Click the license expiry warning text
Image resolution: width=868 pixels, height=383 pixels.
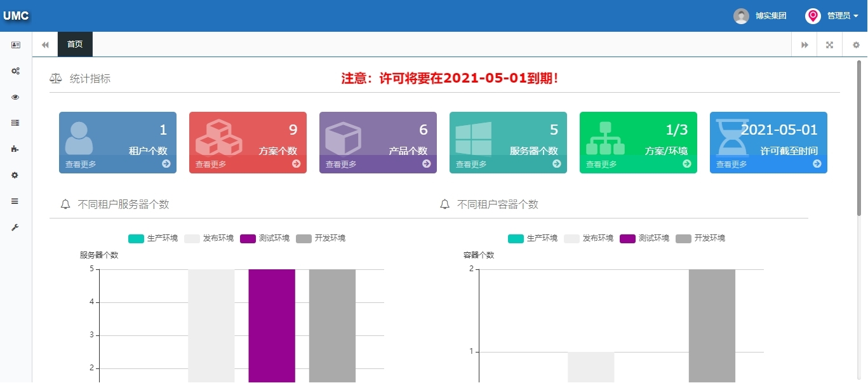coord(450,78)
